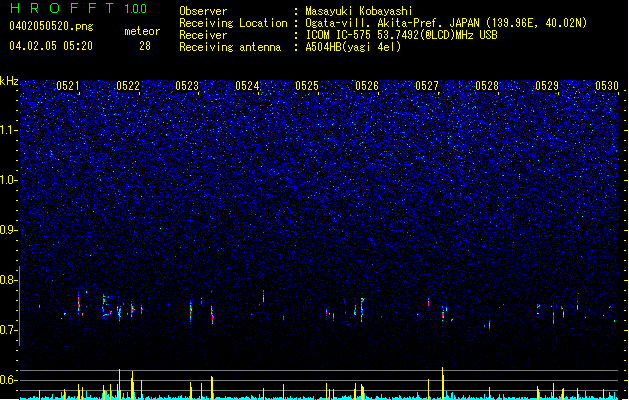Image resolution: width=629 pixels, height=400 pixels.
Task: Click the meteor count 28
Action: click(x=145, y=46)
